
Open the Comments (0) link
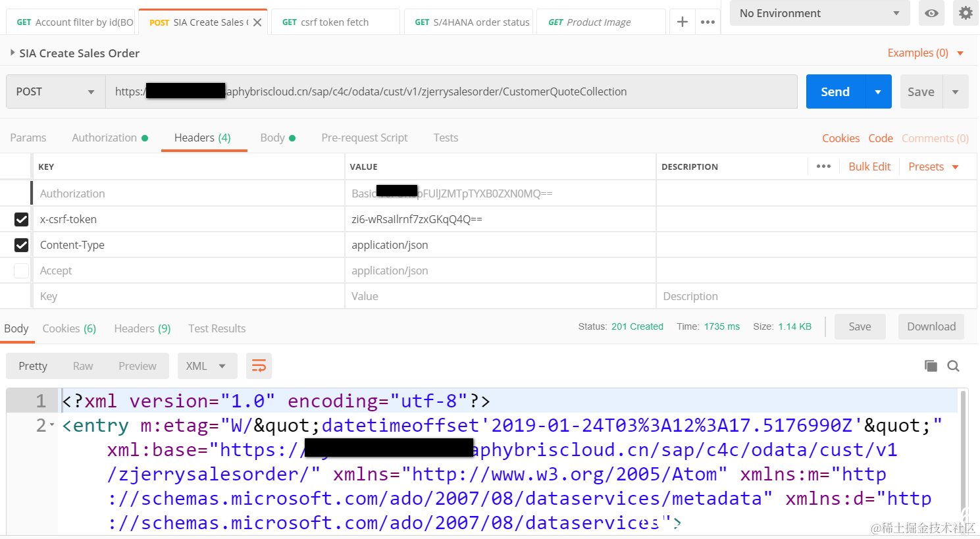coord(935,138)
